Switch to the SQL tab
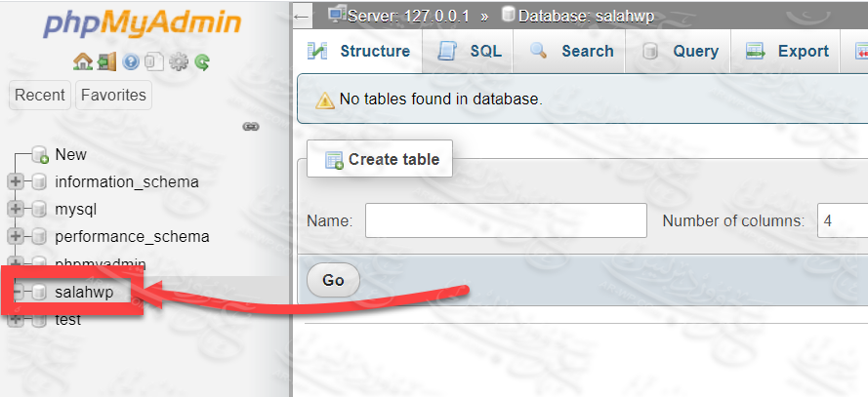 (471, 52)
